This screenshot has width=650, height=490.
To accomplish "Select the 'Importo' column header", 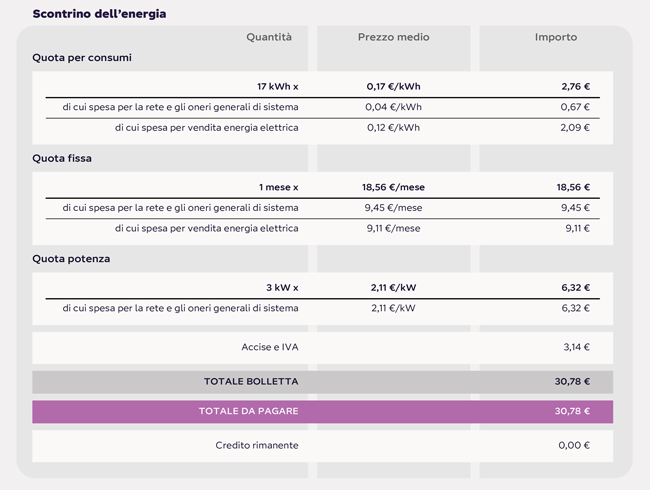I will 555,37.
